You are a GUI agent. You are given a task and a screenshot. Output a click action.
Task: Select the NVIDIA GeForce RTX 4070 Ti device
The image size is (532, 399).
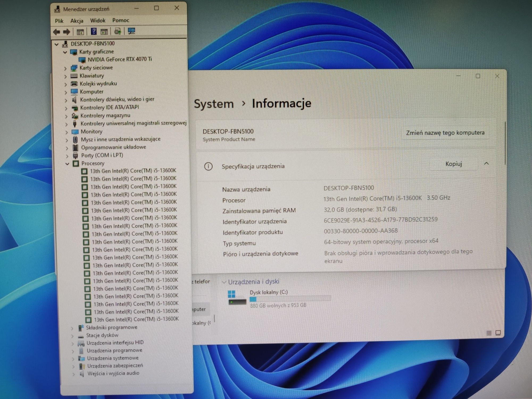(x=120, y=59)
